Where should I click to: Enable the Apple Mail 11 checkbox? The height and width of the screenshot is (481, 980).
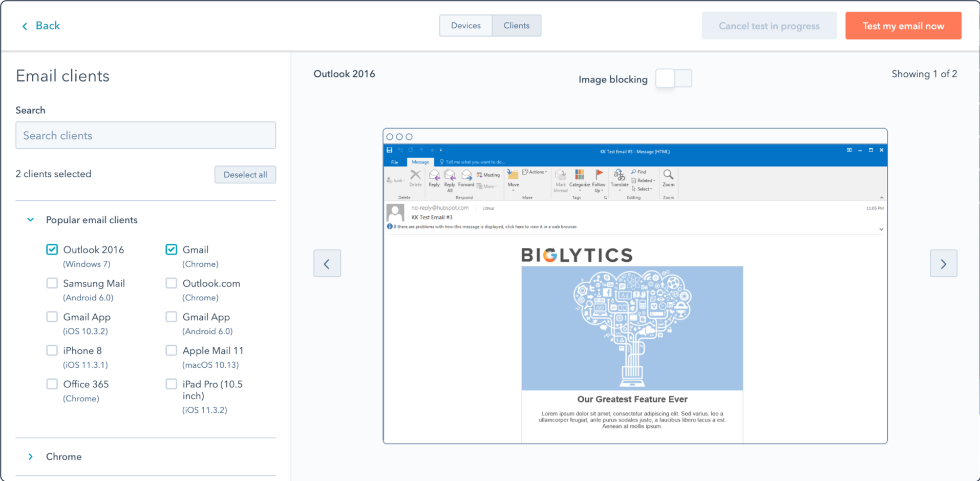point(171,350)
